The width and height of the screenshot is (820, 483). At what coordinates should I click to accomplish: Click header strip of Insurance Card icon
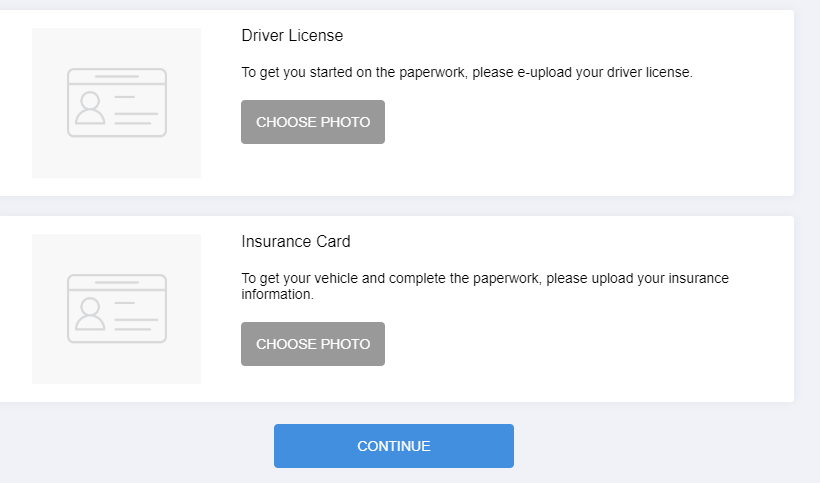click(117, 282)
